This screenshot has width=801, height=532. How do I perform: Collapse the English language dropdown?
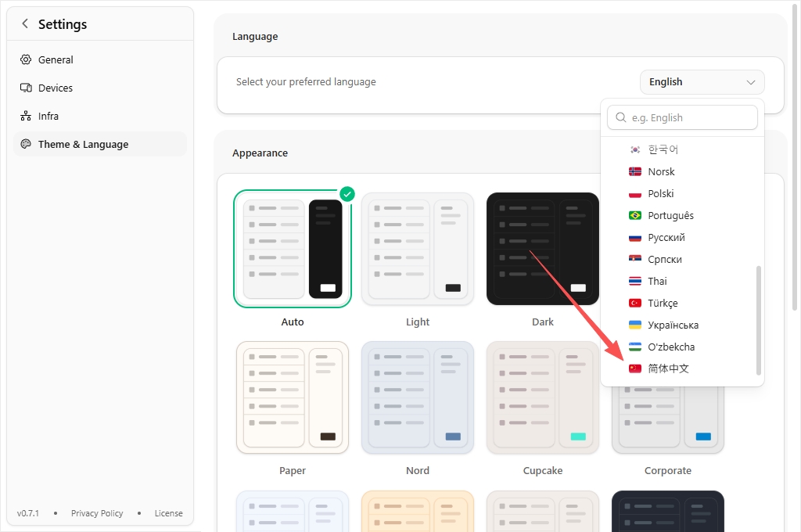[702, 82]
